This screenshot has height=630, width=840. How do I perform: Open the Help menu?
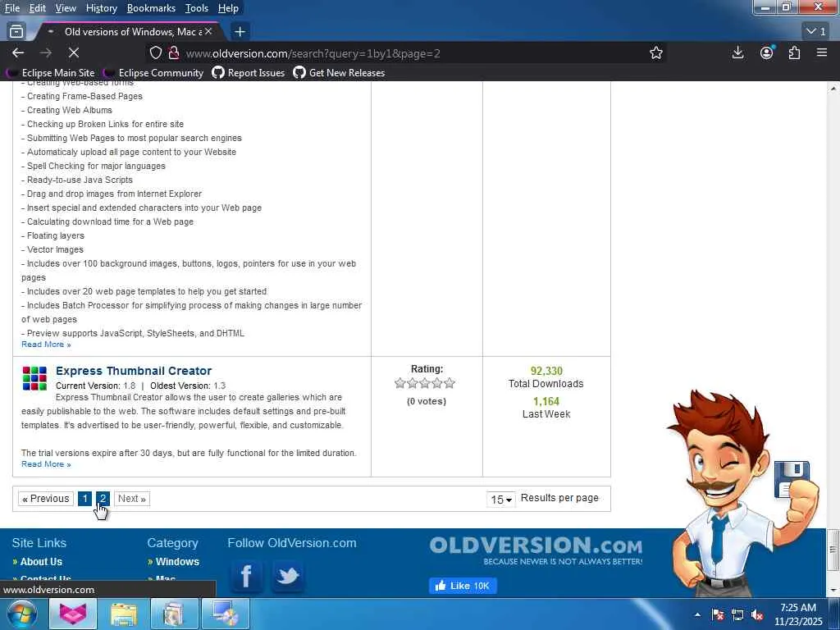click(x=228, y=8)
